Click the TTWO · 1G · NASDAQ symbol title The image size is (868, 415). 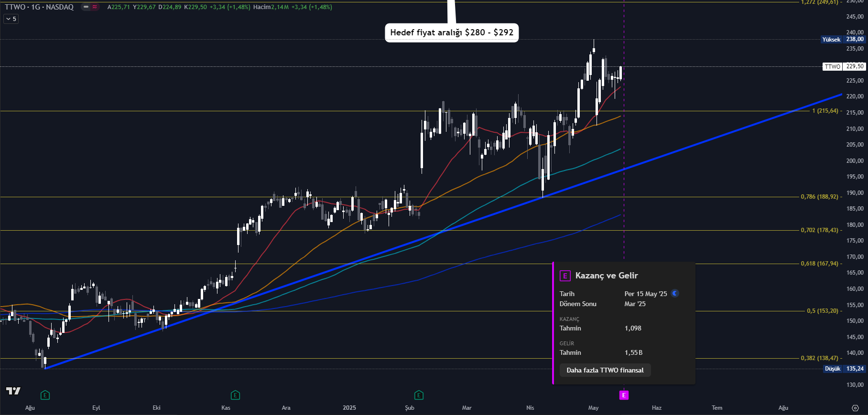39,7
